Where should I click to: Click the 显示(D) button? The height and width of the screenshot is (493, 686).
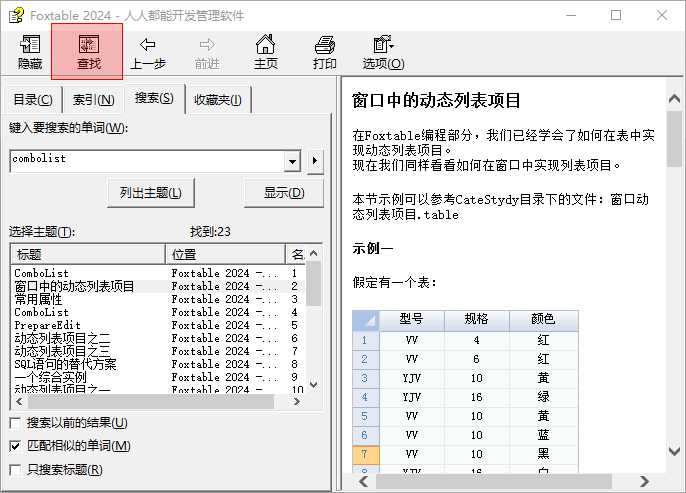[284, 193]
